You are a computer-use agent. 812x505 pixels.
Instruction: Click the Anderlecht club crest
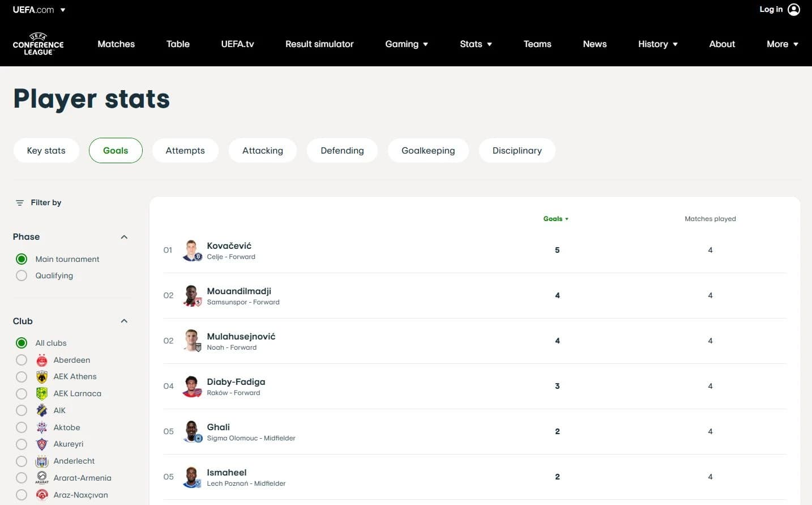pyautogui.click(x=42, y=461)
